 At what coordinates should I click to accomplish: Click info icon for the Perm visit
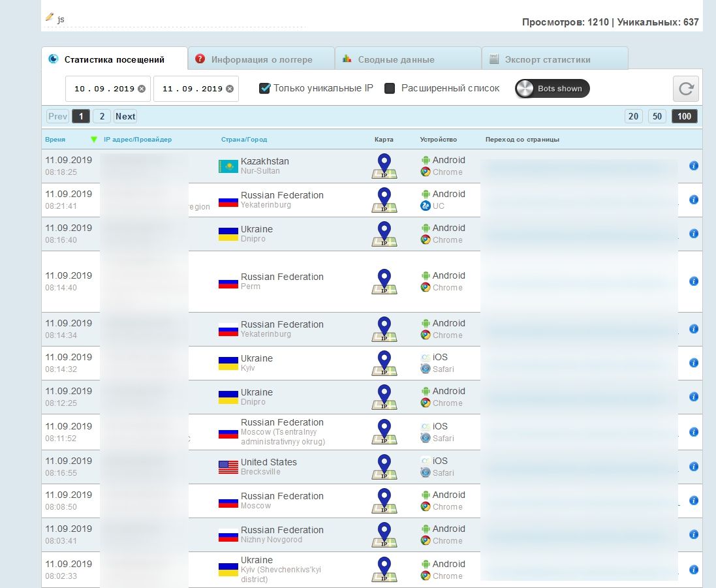[694, 281]
